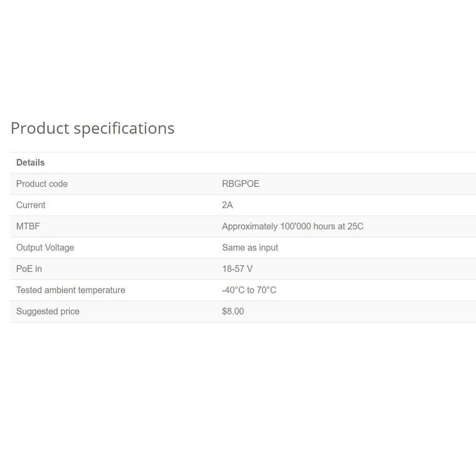The width and height of the screenshot is (476, 476).
Task: Click the 25C text in MTBF value
Action: tap(356, 226)
